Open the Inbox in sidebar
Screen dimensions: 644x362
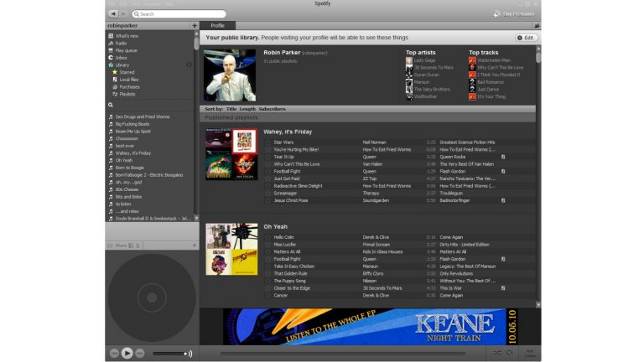(x=122, y=58)
